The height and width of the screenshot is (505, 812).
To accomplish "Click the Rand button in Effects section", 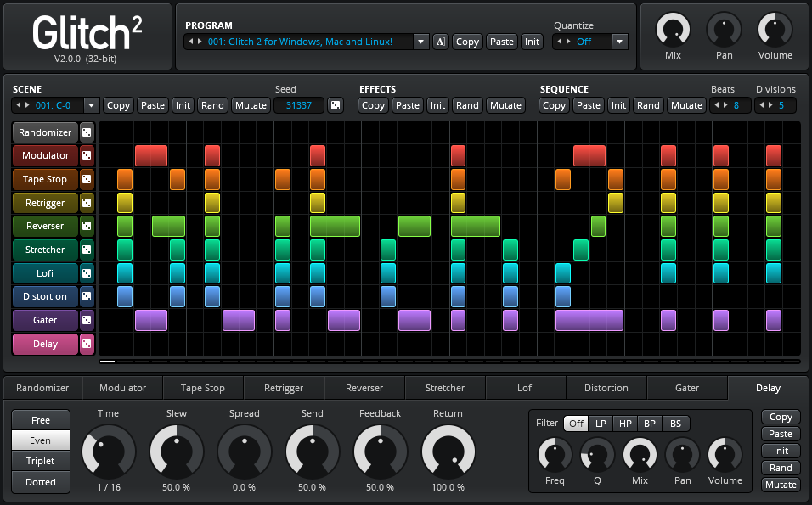I will click(x=467, y=105).
